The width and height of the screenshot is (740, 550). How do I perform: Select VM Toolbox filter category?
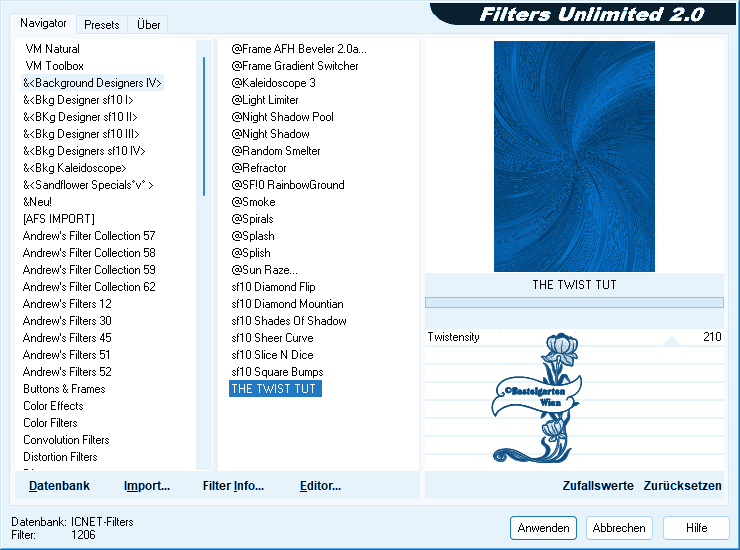(x=54, y=66)
